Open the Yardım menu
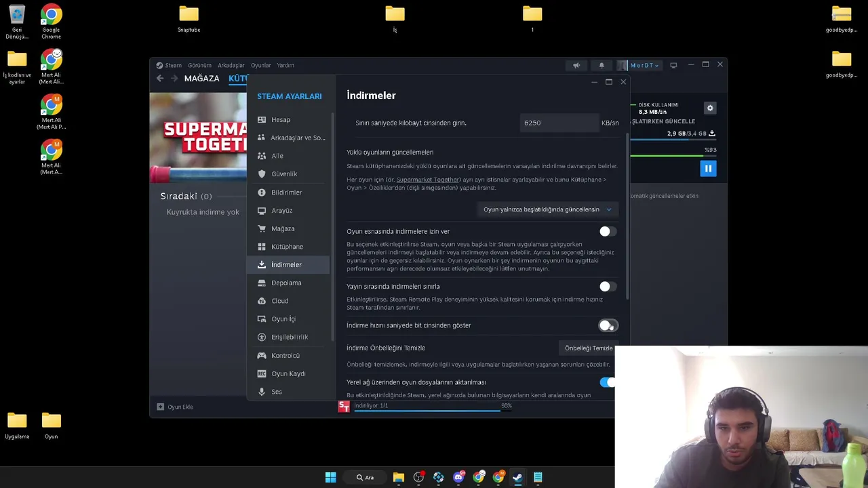 pos(285,66)
